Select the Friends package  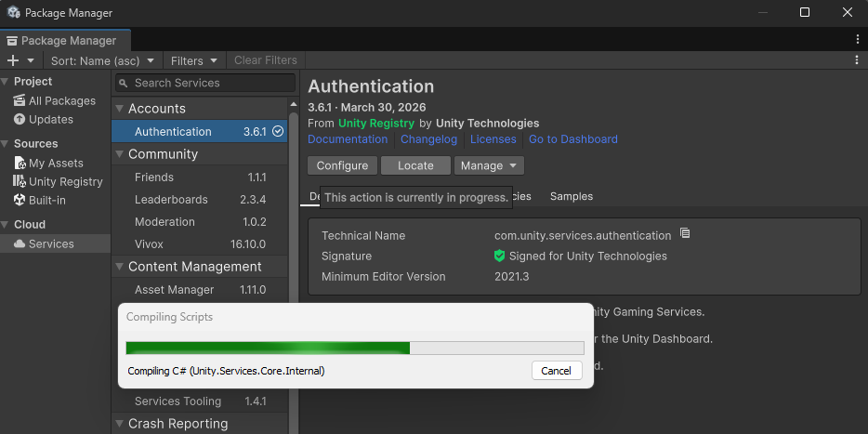click(x=199, y=178)
